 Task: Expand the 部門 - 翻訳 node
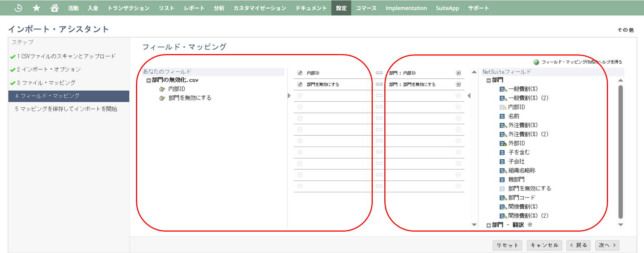[x=489, y=225]
